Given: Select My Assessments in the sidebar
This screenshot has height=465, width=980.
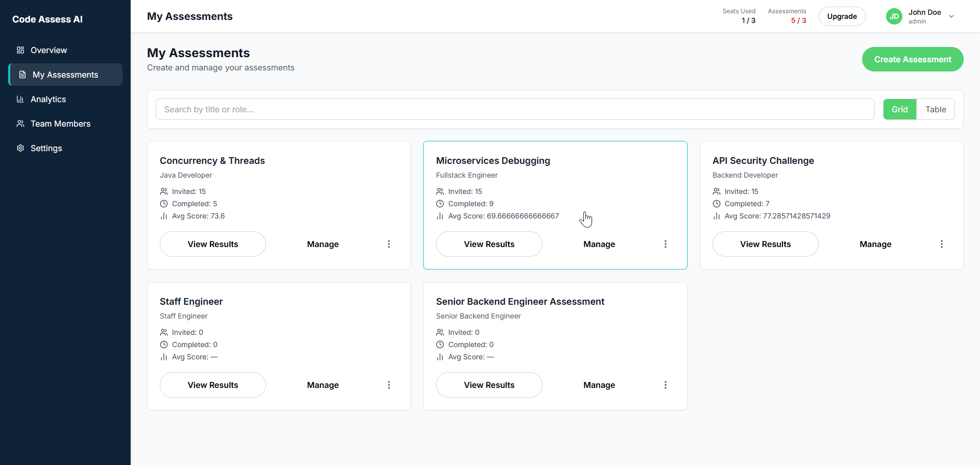Looking at the screenshot, I should pyautogui.click(x=65, y=75).
